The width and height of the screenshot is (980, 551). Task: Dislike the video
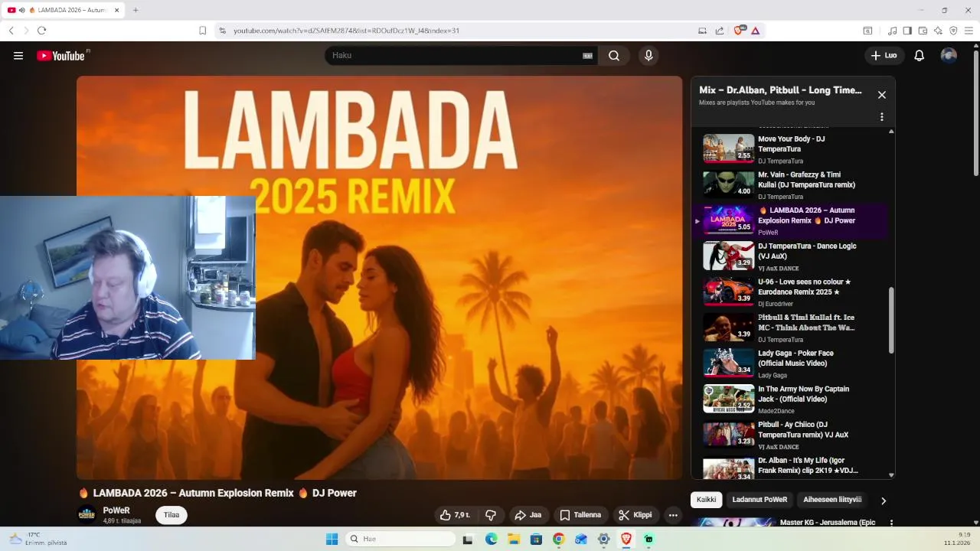click(x=491, y=515)
